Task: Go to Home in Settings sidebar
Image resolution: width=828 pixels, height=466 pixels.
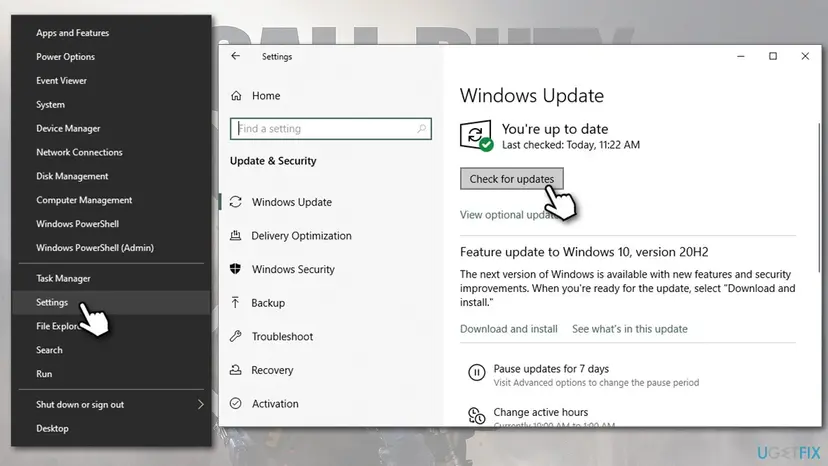Action: point(266,96)
